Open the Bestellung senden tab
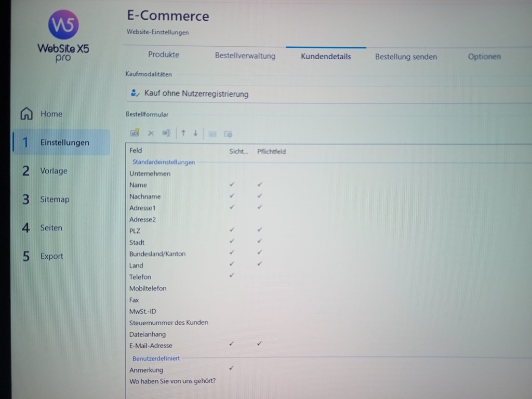Screen dimensions: 532x399 click(406, 57)
